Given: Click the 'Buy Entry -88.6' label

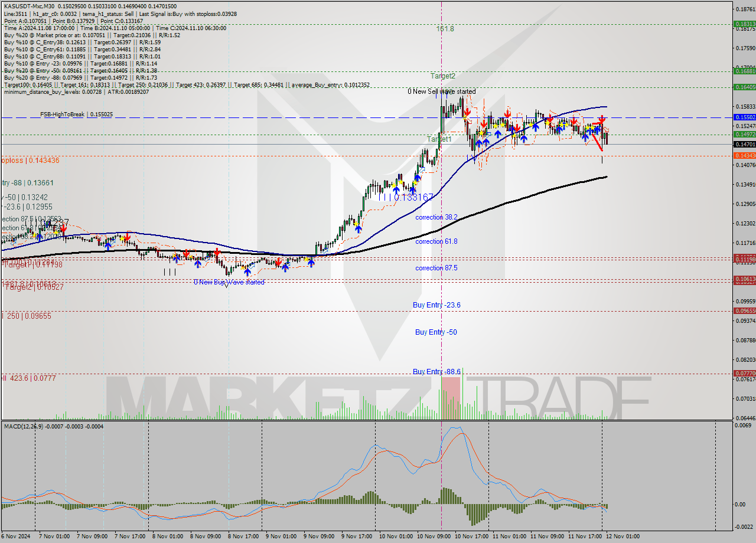Looking at the screenshot, I should point(436,371).
